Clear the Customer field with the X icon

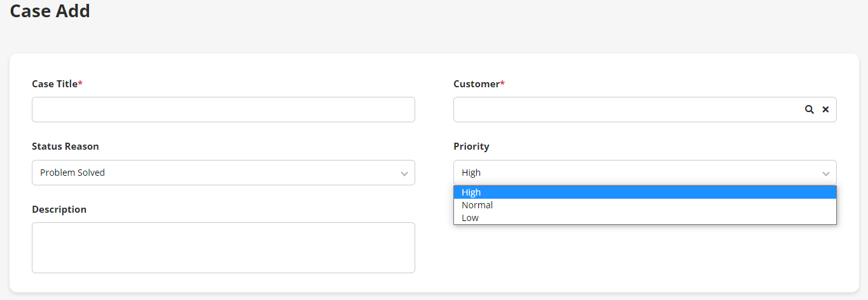pos(825,110)
